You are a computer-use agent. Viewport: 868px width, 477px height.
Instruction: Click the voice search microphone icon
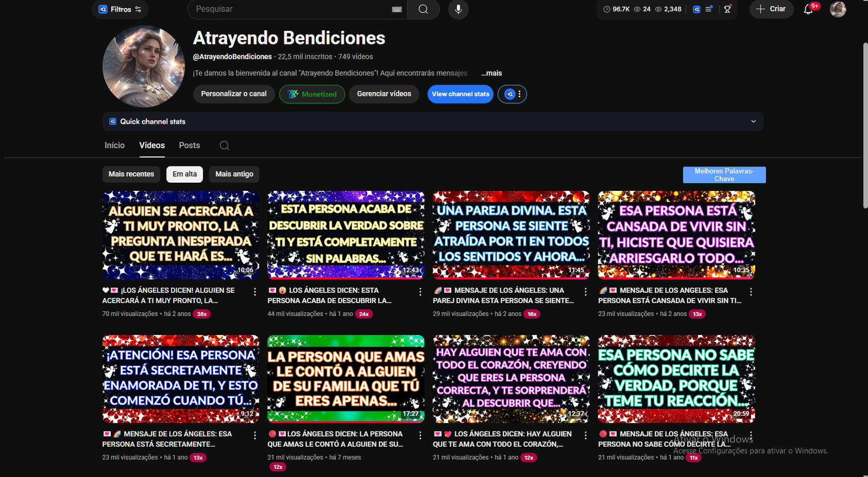coord(458,9)
